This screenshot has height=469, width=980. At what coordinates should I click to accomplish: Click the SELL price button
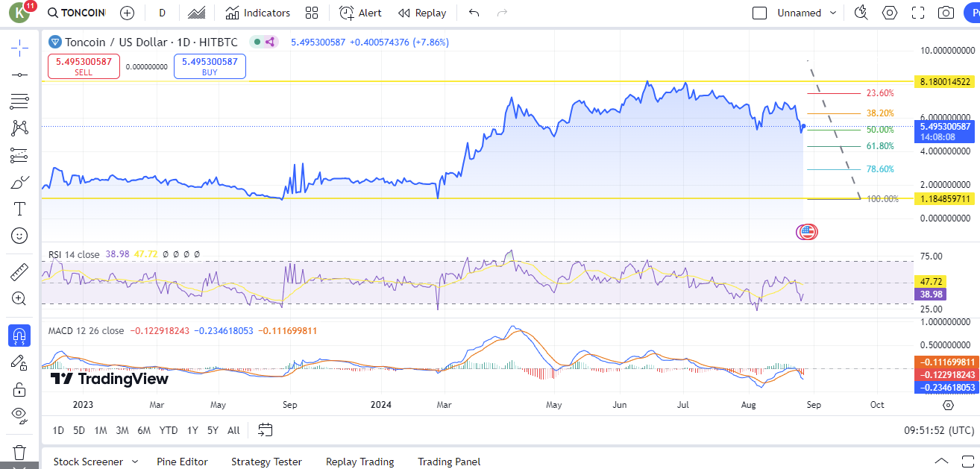click(84, 66)
